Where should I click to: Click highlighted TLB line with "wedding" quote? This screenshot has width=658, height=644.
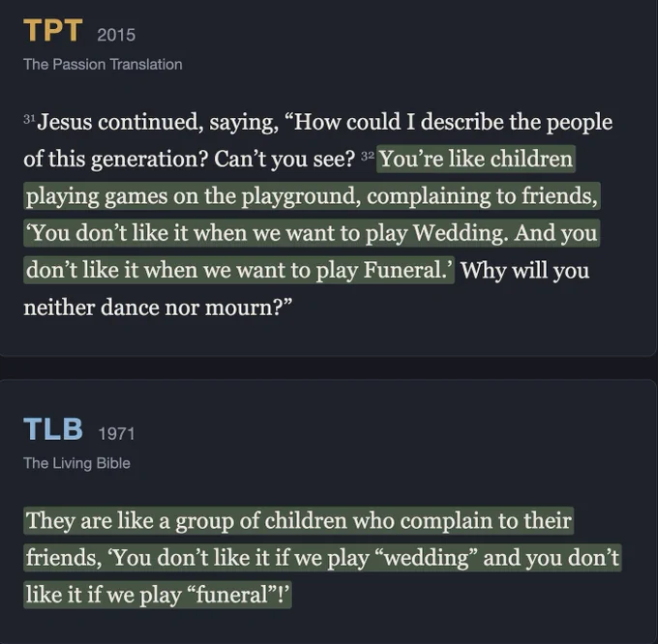[x=322, y=558]
